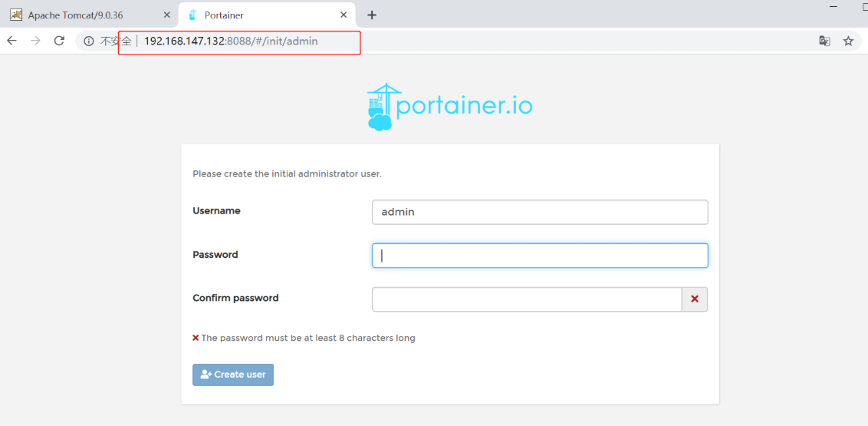868x426 pixels.
Task: Click the Confirm password label
Action: point(236,298)
